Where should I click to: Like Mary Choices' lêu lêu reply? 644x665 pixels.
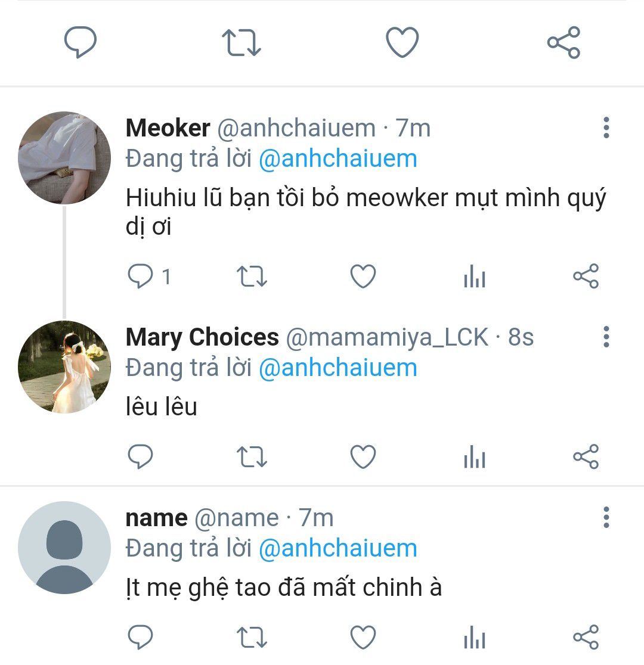tap(363, 457)
